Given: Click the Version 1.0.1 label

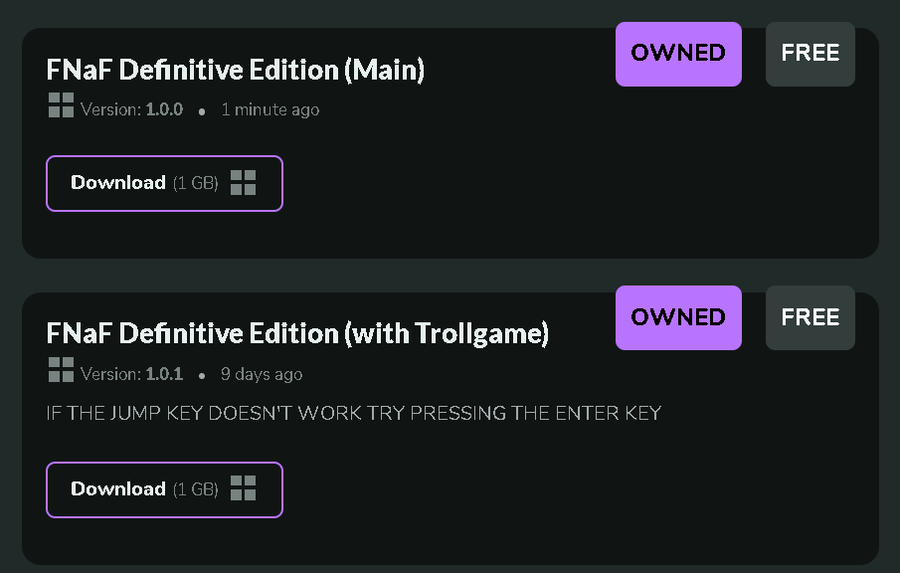Looking at the screenshot, I should tap(131, 374).
